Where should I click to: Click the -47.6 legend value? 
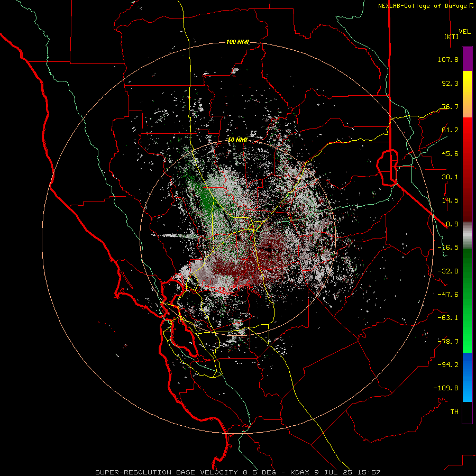click(448, 295)
